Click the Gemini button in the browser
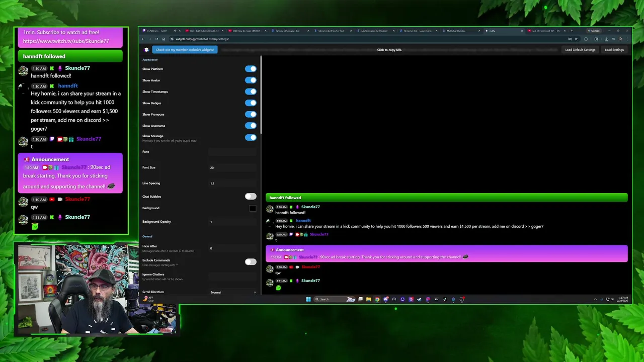The width and height of the screenshot is (644, 362). click(x=594, y=31)
